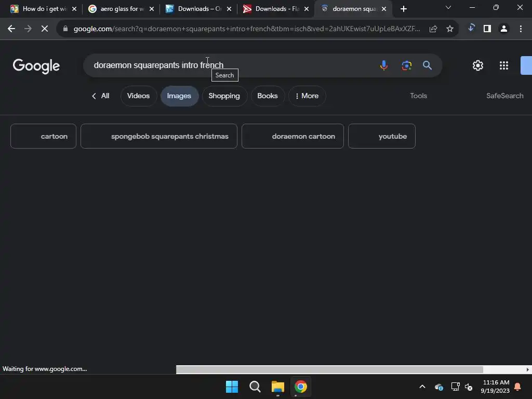Click the OneDrive cloud tray icon
The height and width of the screenshot is (399, 532).
pyautogui.click(x=438, y=387)
